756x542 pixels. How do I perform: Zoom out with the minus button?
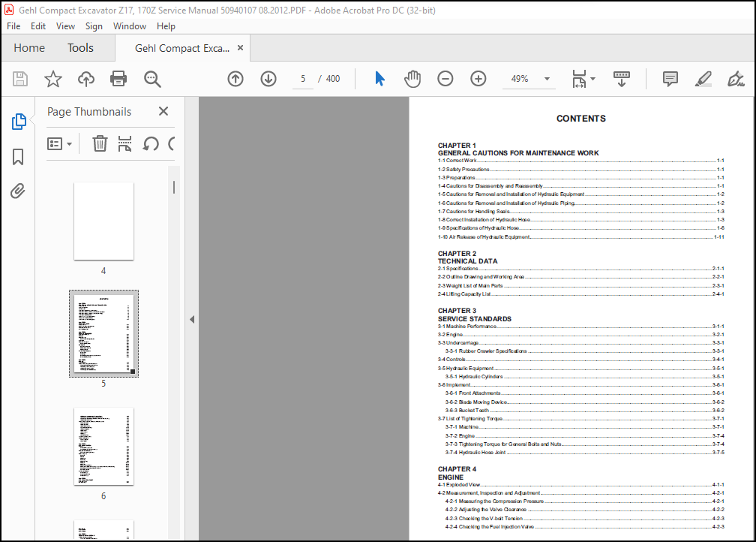(445, 79)
